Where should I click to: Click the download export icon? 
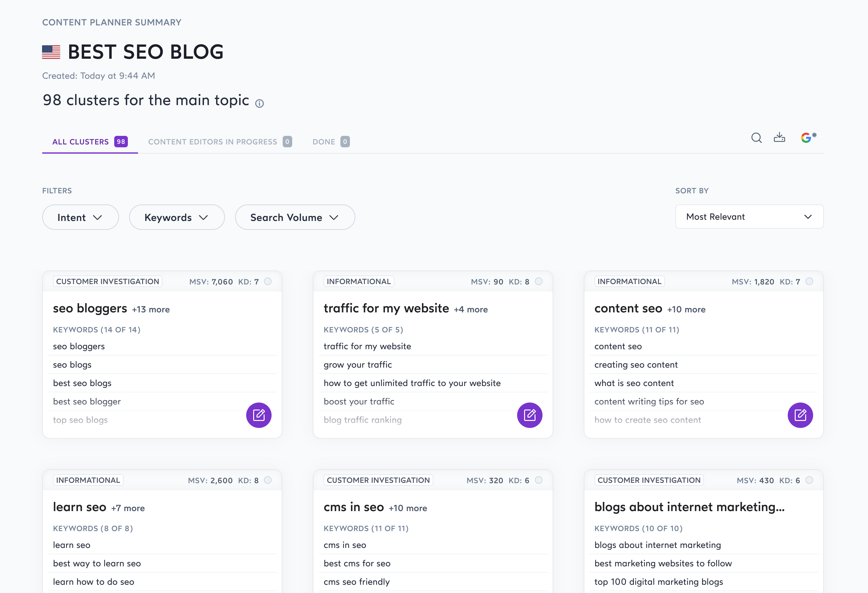pyautogui.click(x=779, y=137)
